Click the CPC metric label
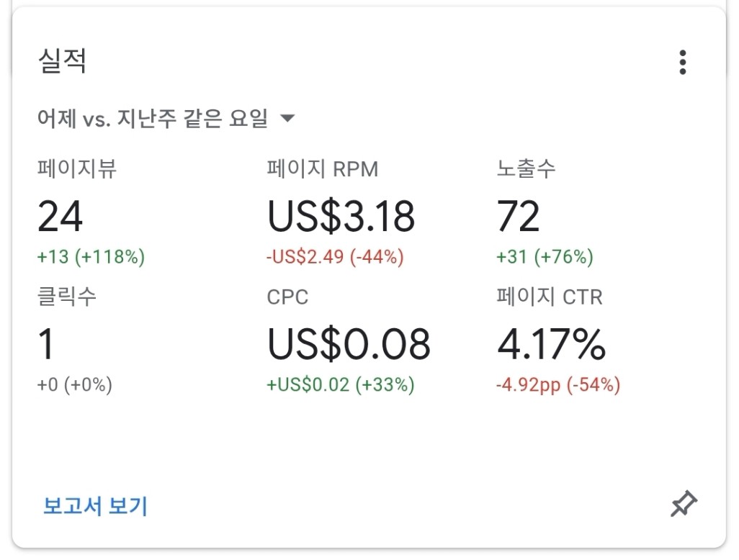The width and height of the screenshot is (739, 560). click(287, 297)
